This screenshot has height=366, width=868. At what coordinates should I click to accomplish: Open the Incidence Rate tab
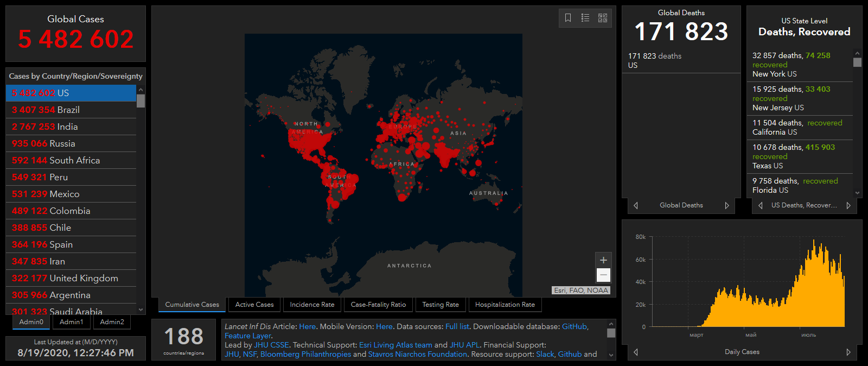point(312,305)
